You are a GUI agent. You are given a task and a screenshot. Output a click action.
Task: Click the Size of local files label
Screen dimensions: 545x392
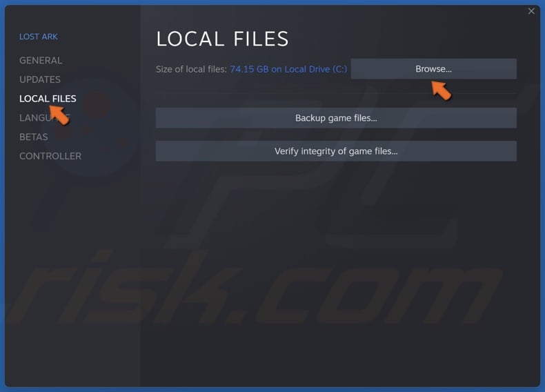point(191,69)
